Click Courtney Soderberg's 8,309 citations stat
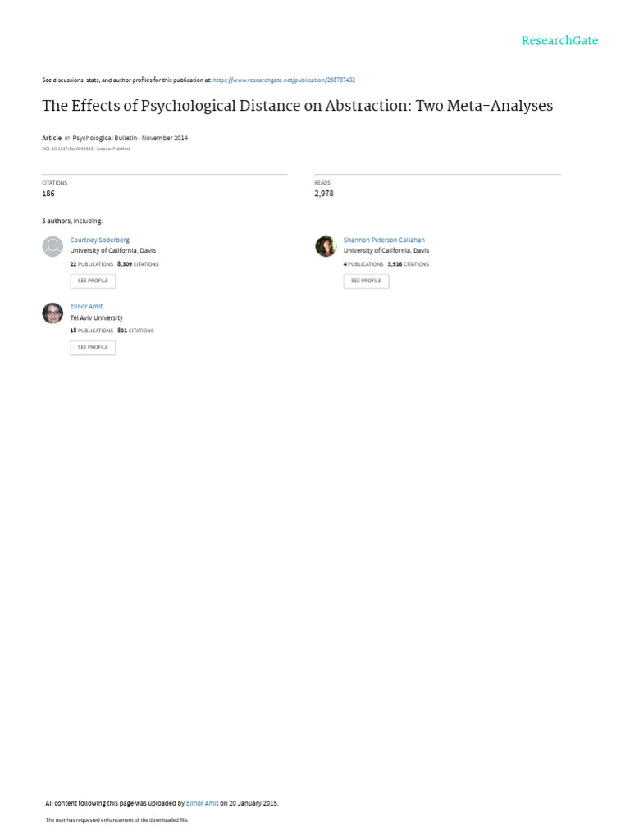Image resolution: width=630 pixels, height=840 pixels. (x=138, y=264)
